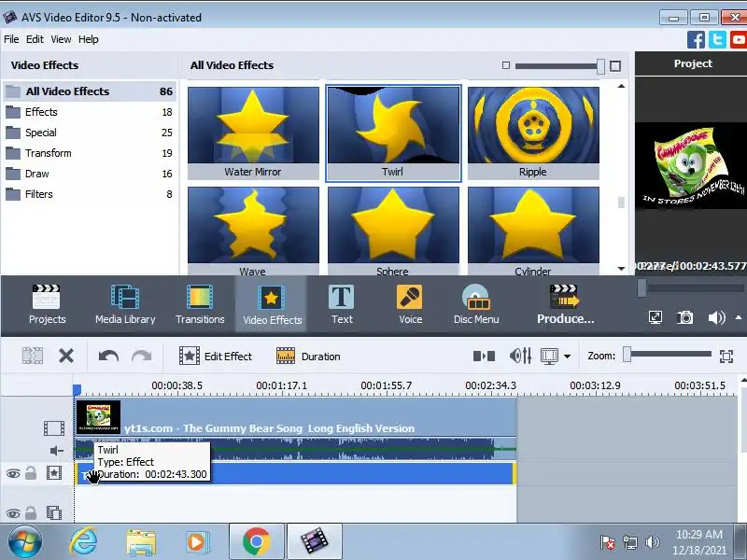Open the Media Library
The height and width of the screenshot is (560, 747).
click(x=125, y=305)
